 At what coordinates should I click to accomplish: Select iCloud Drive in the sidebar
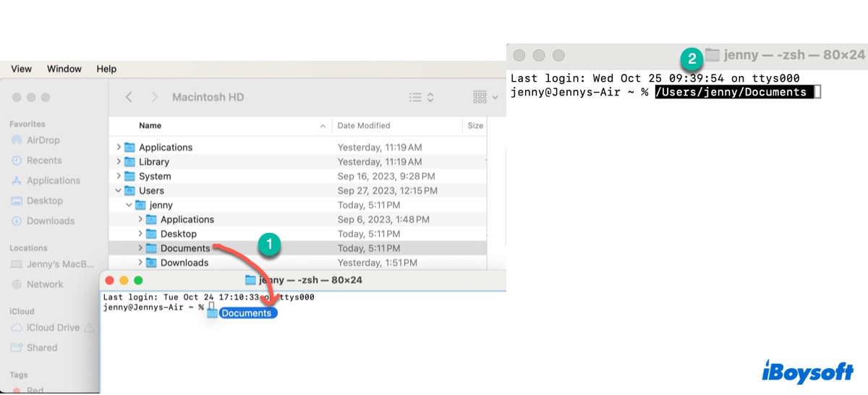(46, 328)
